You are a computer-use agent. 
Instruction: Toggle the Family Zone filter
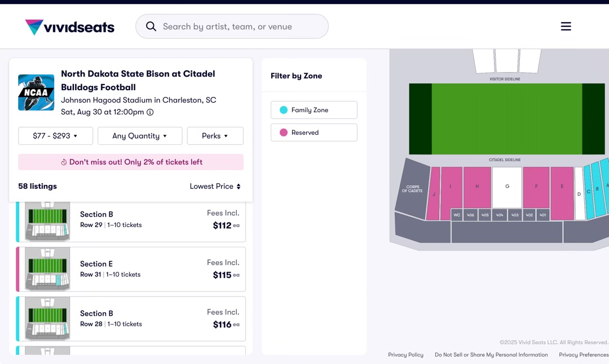pos(314,110)
